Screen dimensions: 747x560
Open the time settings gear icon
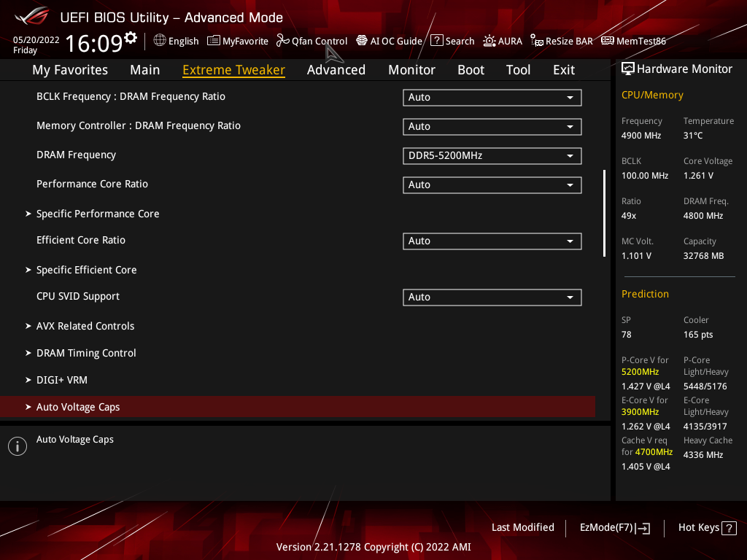pyautogui.click(x=131, y=38)
